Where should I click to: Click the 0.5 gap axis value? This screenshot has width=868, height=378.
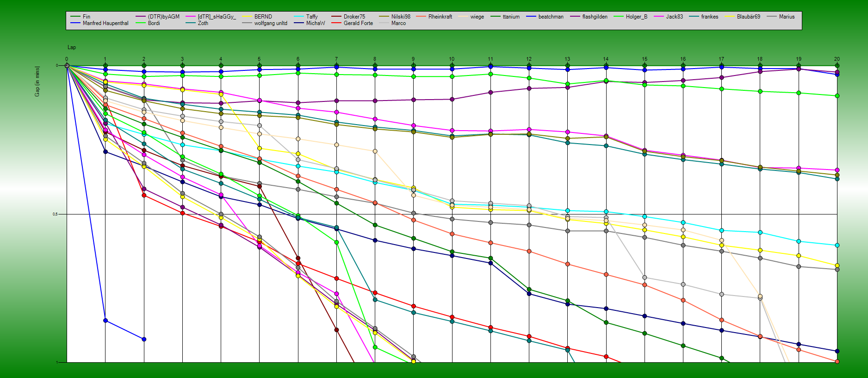(x=56, y=214)
